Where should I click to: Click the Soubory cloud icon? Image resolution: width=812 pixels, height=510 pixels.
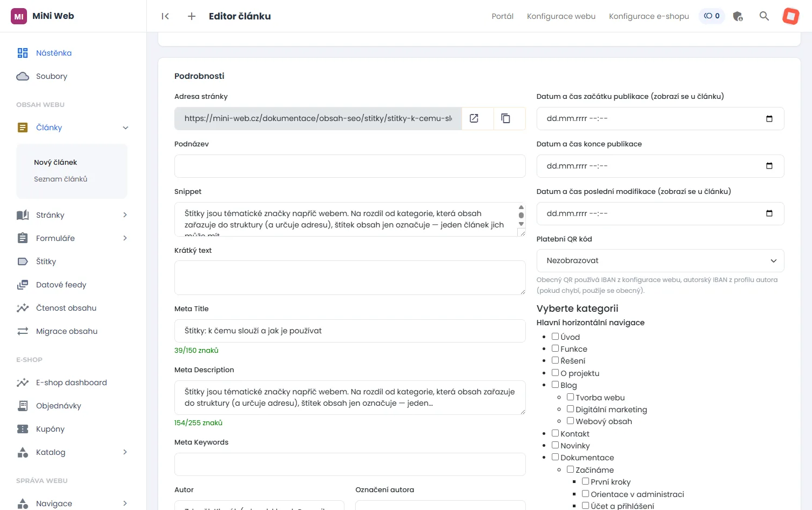tap(23, 76)
